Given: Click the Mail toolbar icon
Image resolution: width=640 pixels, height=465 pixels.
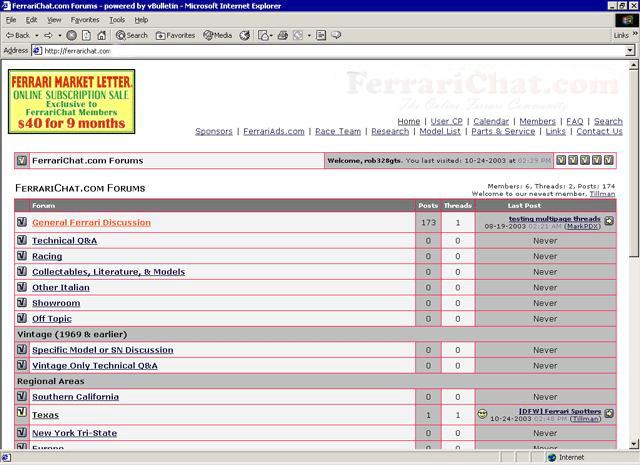Looking at the screenshot, I should tap(263, 36).
